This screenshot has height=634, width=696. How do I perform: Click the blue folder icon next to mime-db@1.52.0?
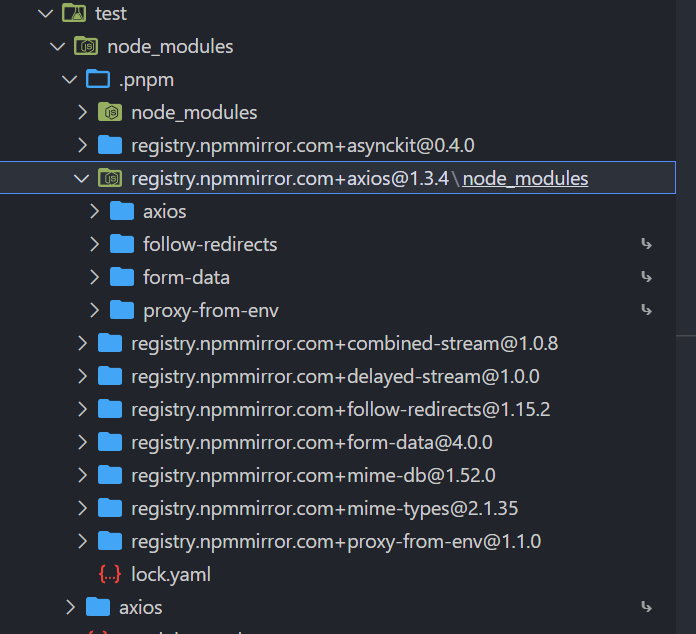point(110,475)
